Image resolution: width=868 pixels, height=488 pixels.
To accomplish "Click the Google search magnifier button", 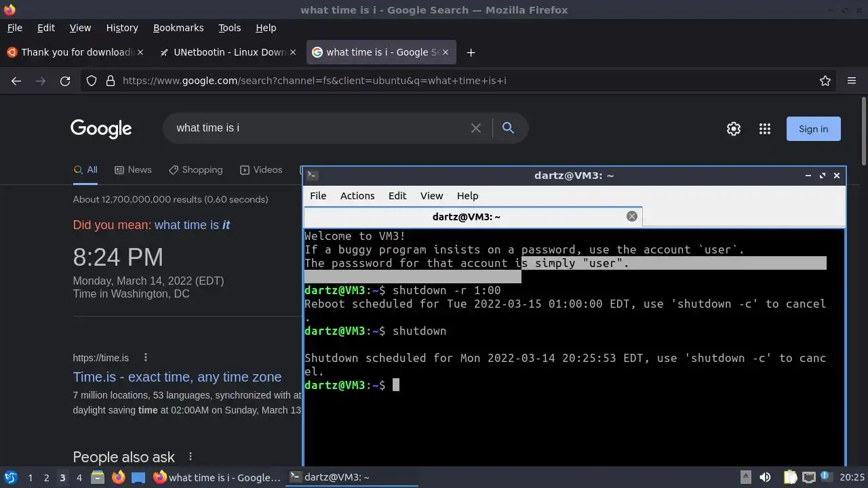I will point(508,127).
